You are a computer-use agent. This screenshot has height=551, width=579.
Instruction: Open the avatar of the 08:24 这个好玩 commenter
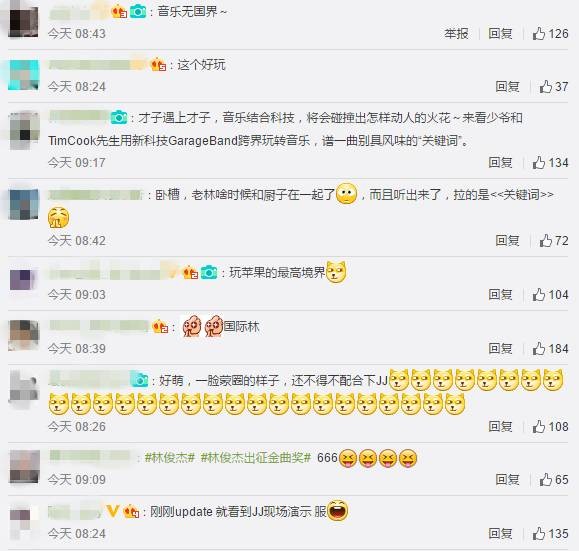coord(24,75)
